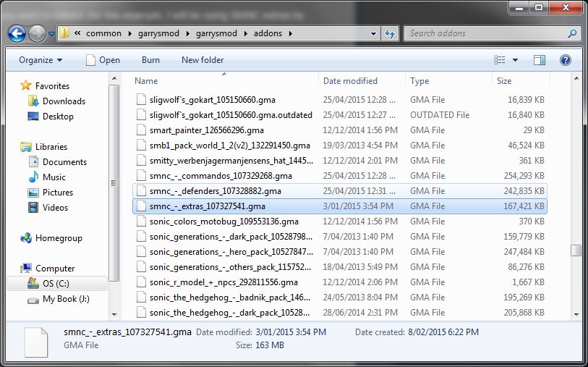
Task: Open the Organize menu
Action: 41,60
